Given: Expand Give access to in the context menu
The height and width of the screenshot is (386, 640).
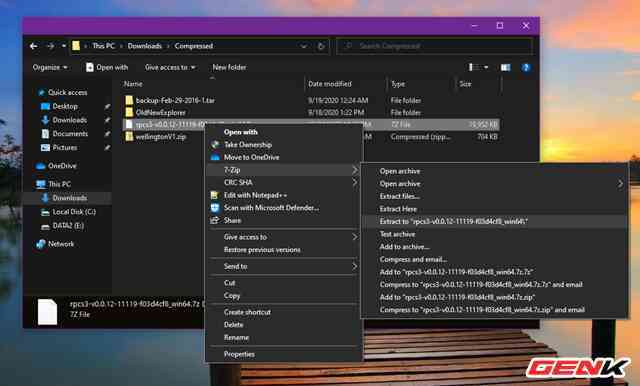Looking at the screenshot, I should [284, 237].
